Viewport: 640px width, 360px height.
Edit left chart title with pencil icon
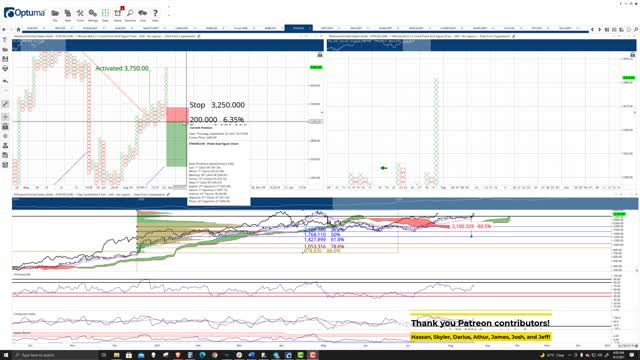click(x=199, y=36)
